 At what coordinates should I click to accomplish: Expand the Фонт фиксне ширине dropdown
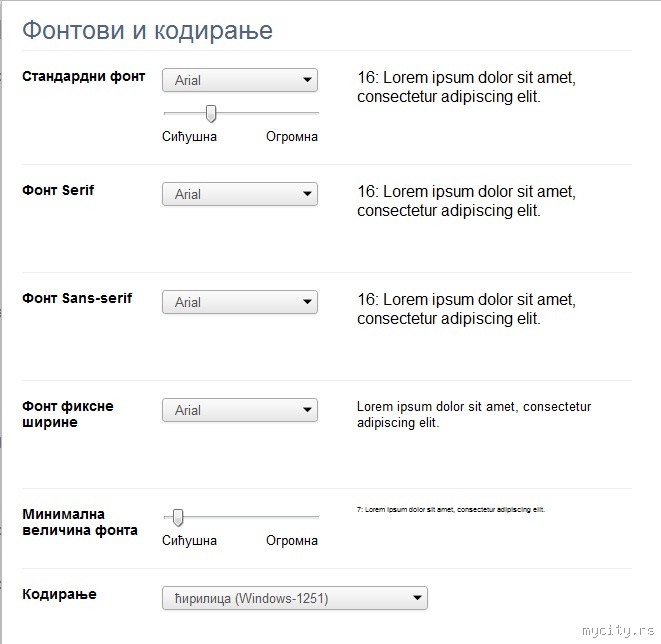click(239, 410)
